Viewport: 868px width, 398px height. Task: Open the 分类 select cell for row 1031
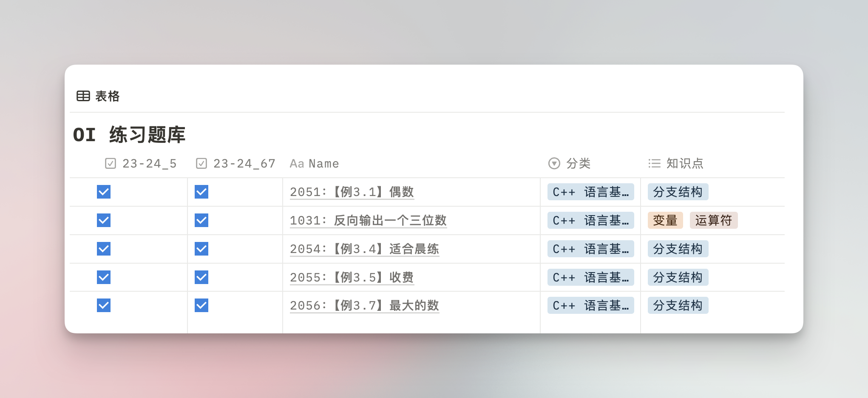pyautogui.click(x=590, y=221)
